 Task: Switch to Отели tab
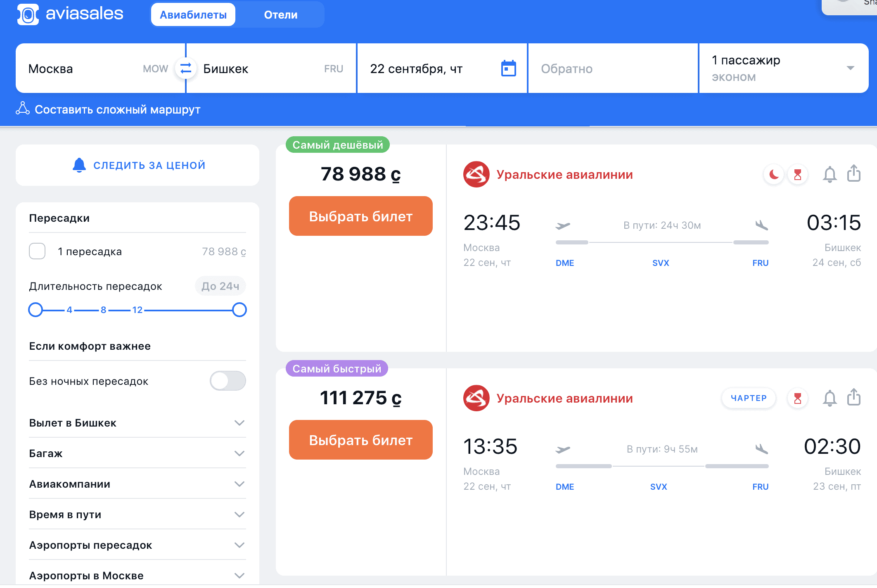coord(281,15)
